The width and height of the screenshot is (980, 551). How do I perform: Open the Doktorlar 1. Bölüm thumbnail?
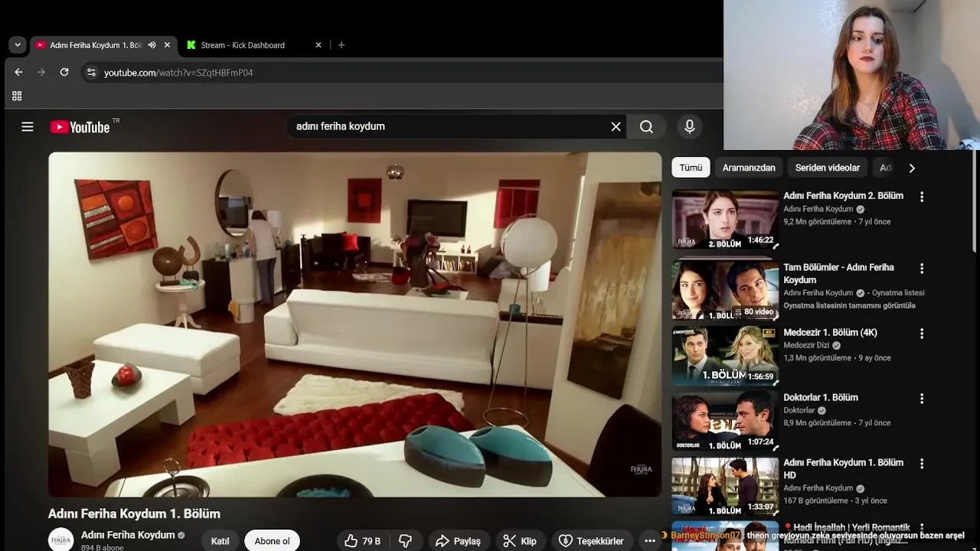pyautogui.click(x=725, y=421)
